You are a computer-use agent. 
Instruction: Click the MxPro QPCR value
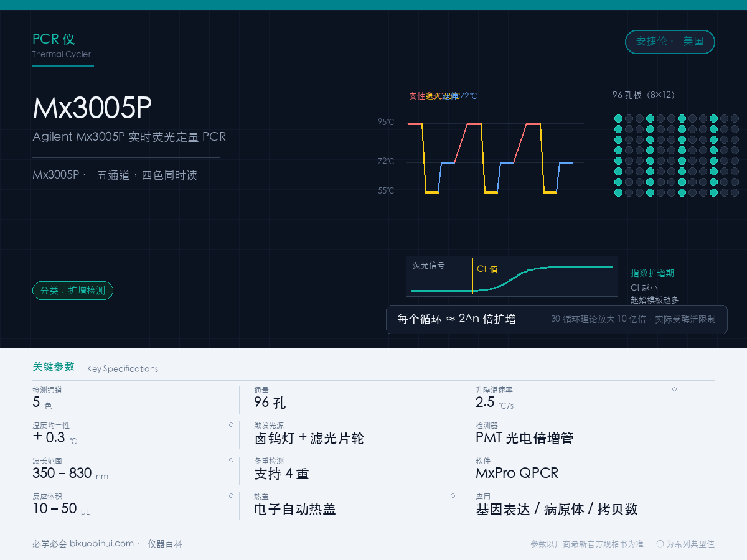517,474
